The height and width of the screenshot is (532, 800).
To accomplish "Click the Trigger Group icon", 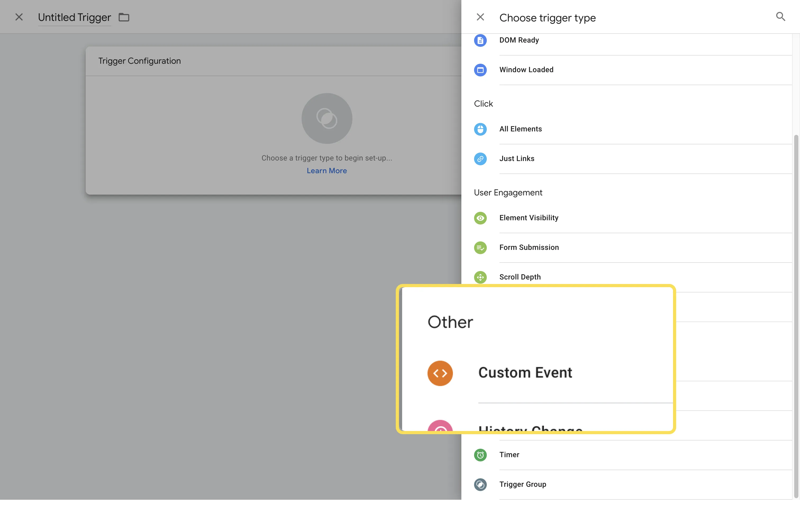I will tap(480, 484).
